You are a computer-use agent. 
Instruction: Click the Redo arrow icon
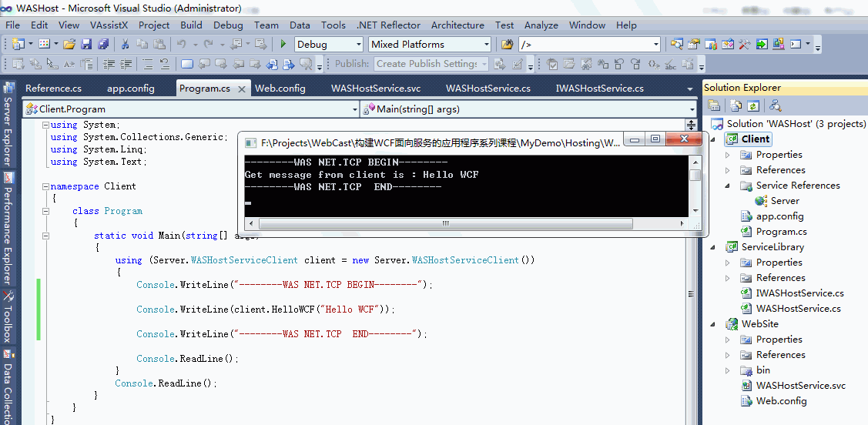pos(209,45)
